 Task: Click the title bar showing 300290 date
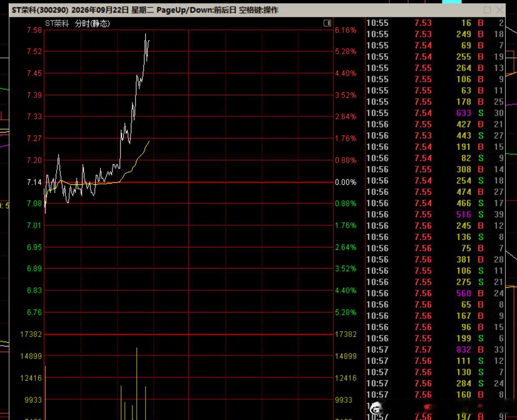point(145,10)
